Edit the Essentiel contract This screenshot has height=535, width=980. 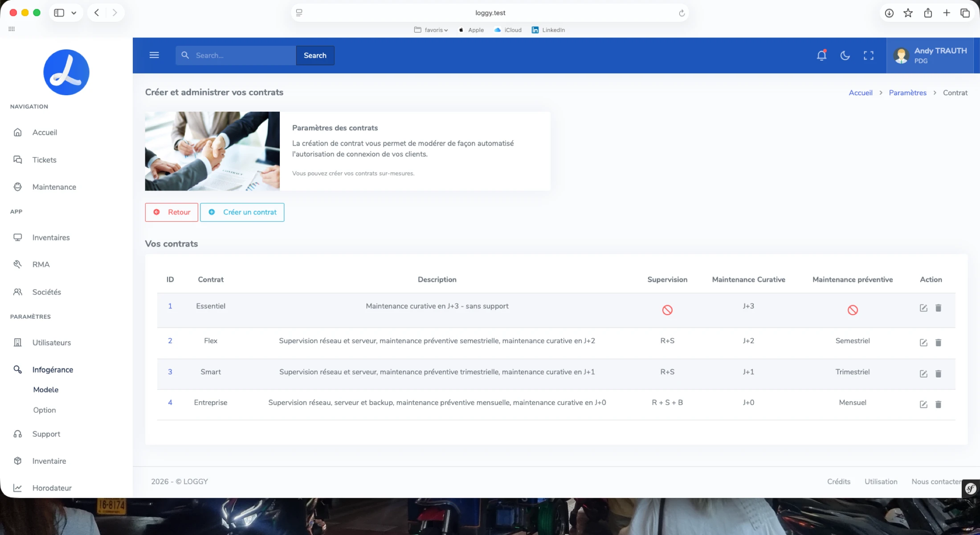coord(923,308)
